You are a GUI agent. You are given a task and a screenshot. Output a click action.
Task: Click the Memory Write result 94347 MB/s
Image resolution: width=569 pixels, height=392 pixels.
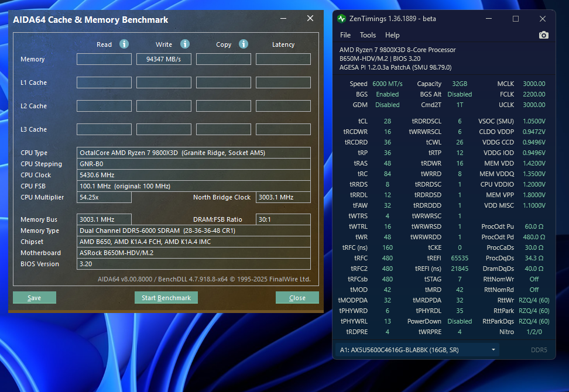coord(164,59)
